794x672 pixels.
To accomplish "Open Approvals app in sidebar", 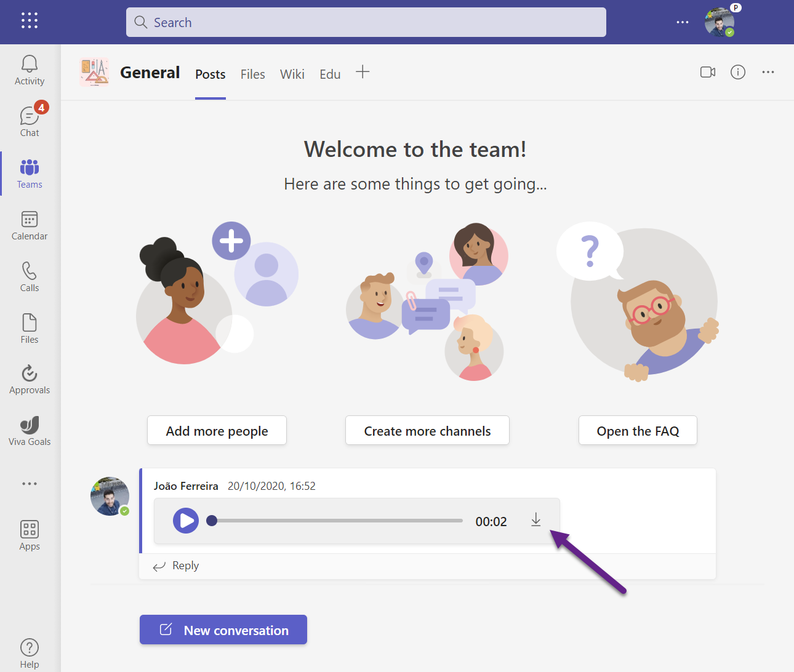I will (30, 379).
